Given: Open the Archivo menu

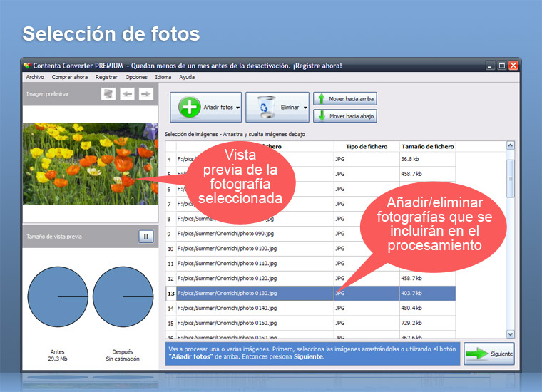Looking at the screenshot, I should pyautogui.click(x=35, y=77).
